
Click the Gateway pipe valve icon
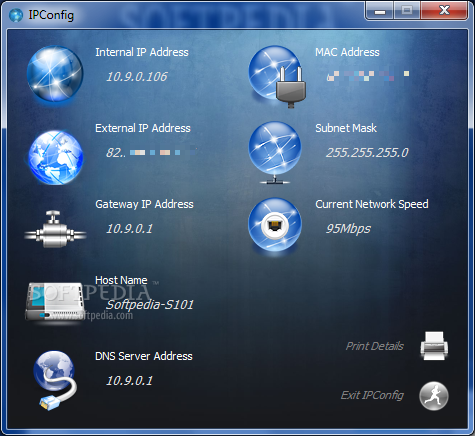(55, 229)
